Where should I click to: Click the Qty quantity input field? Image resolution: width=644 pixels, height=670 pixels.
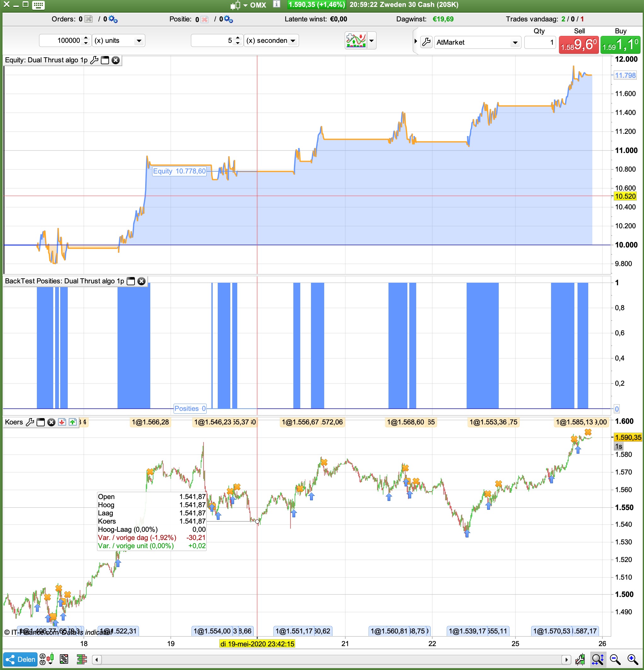[x=540, y=43]
